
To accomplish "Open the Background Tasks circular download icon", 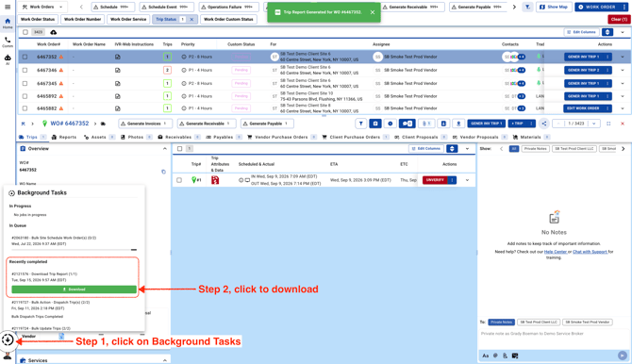I will pyautogui.click(x=8, y=339).
